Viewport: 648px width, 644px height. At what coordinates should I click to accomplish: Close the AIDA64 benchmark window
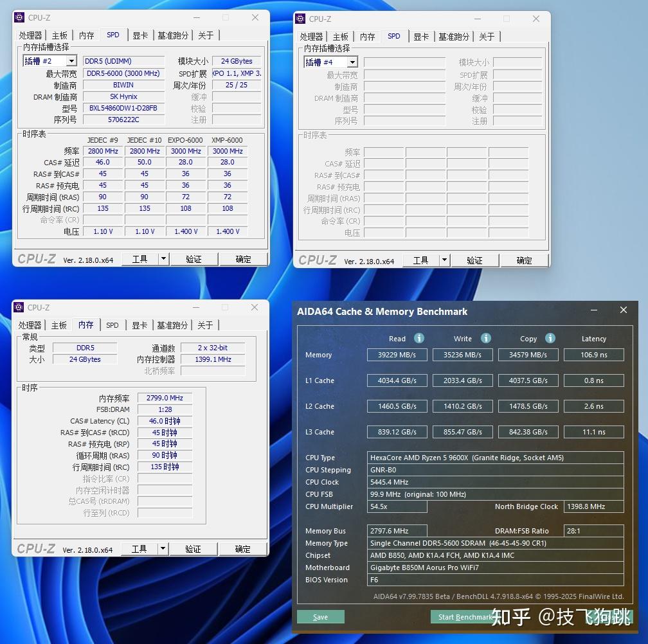(624, 310)
